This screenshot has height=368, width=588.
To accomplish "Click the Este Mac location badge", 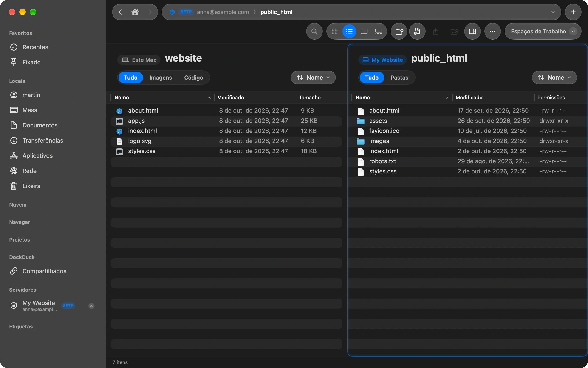I will tap(139, 60).
